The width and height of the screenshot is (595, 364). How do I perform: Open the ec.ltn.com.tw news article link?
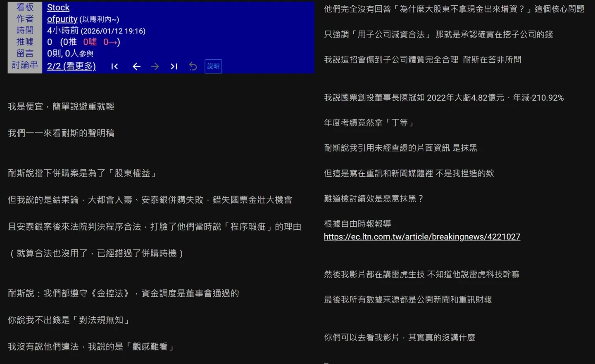pyautogui.click(x=422, y=236)
